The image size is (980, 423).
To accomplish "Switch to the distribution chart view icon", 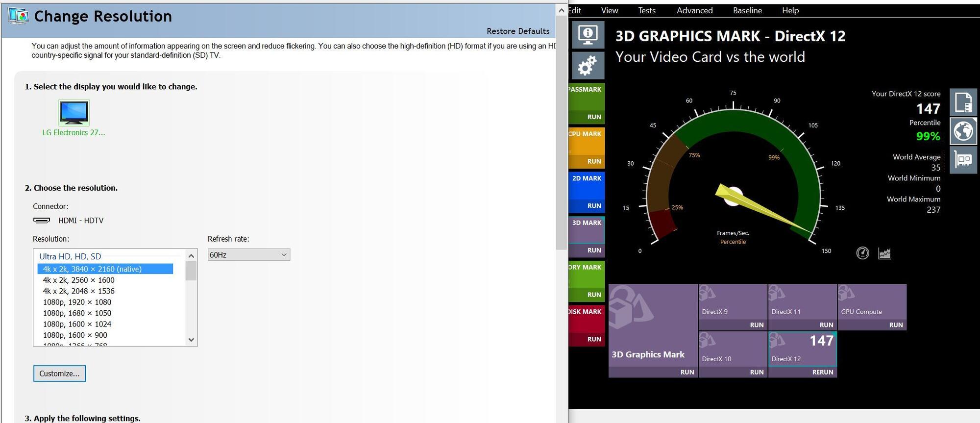I will (x=884, y=253).
